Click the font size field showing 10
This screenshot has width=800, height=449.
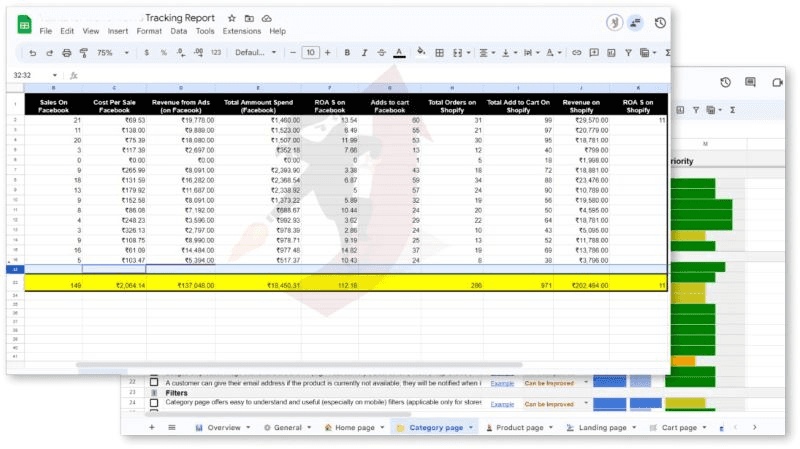[x=310, y=53]
